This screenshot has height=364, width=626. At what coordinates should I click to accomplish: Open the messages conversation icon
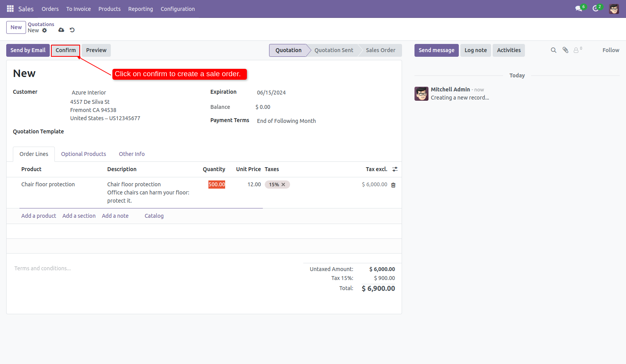tap(579, 8)
